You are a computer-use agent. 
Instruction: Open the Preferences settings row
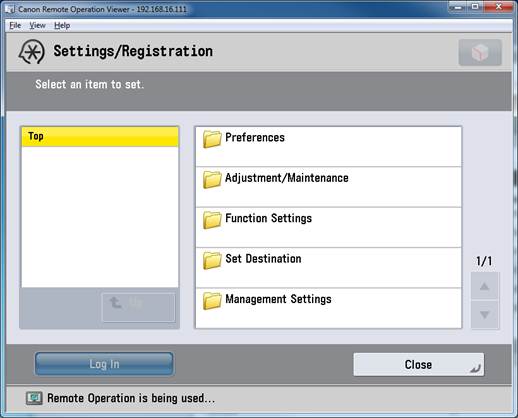pos(329,147)
